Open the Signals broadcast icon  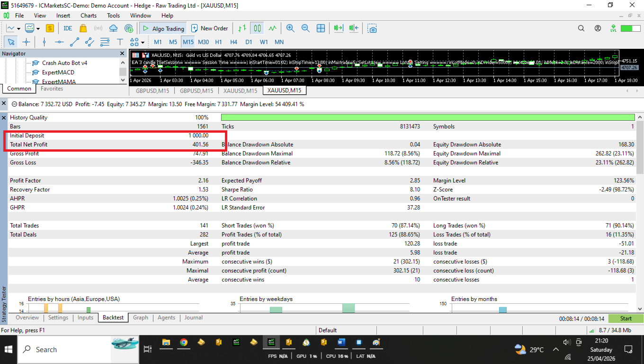98,28
